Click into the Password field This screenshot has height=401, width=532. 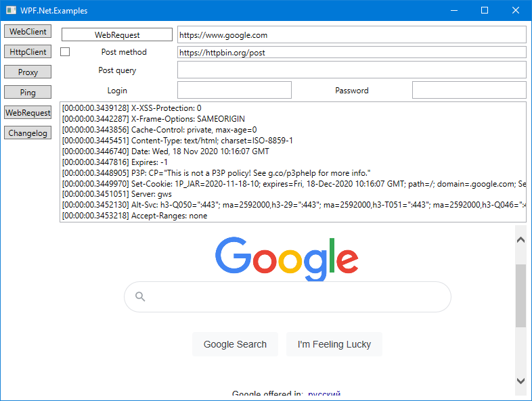[469, 90]
